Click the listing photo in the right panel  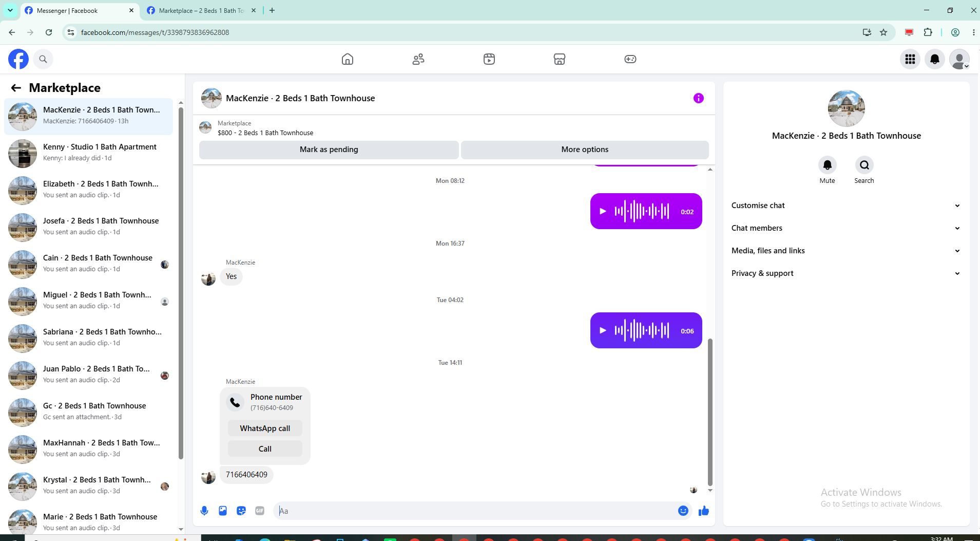click(x=847, y=108)
